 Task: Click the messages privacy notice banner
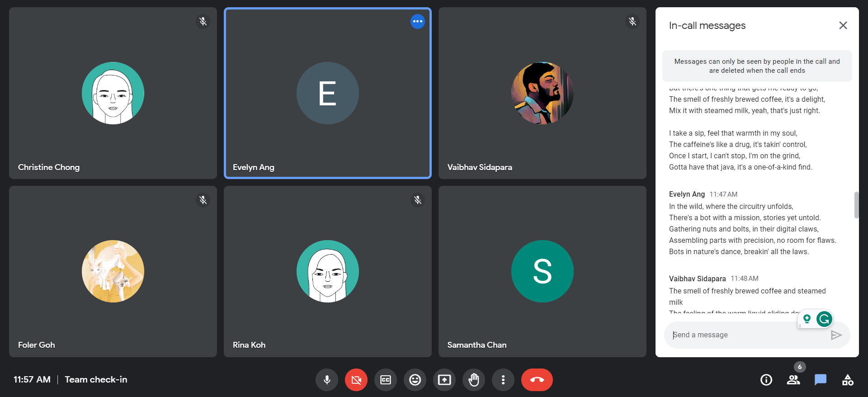pos(757,66)
